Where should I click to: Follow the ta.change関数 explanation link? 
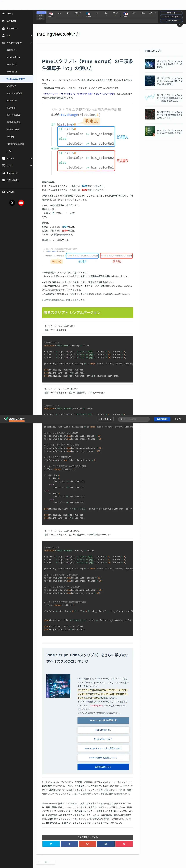coord(79,94)
